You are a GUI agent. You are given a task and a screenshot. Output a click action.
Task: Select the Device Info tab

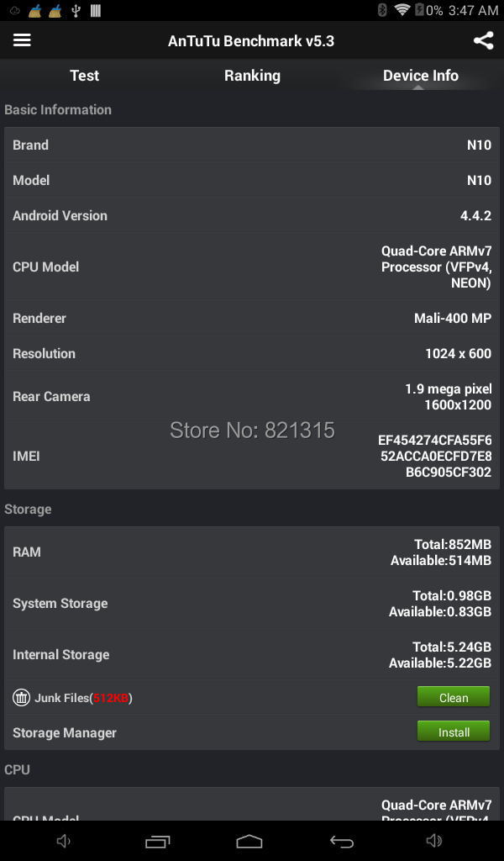click(x=420, y=76)
